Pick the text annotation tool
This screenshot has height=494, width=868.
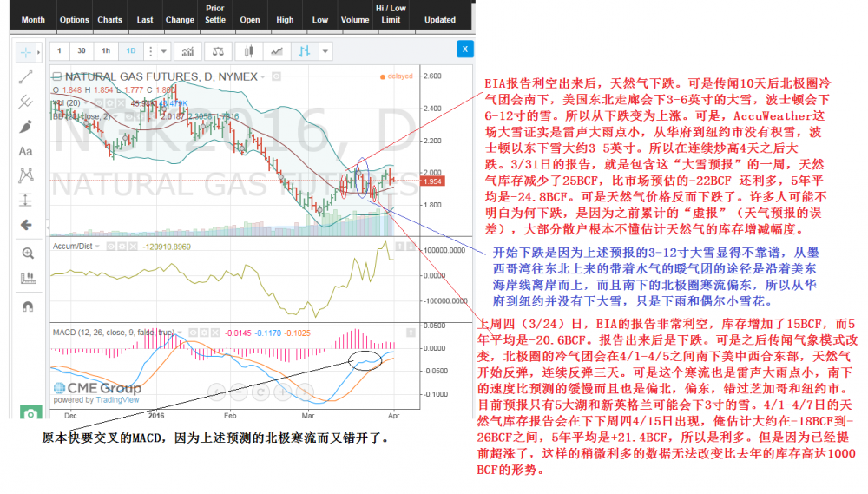pos(27,151)
